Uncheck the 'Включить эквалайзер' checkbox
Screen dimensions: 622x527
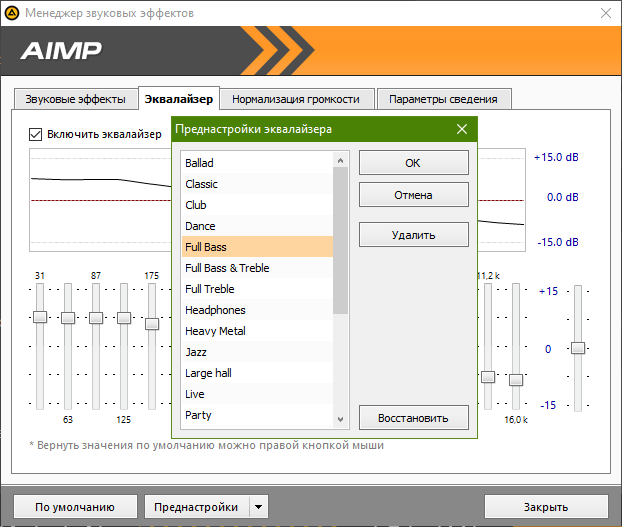(35, 134)
